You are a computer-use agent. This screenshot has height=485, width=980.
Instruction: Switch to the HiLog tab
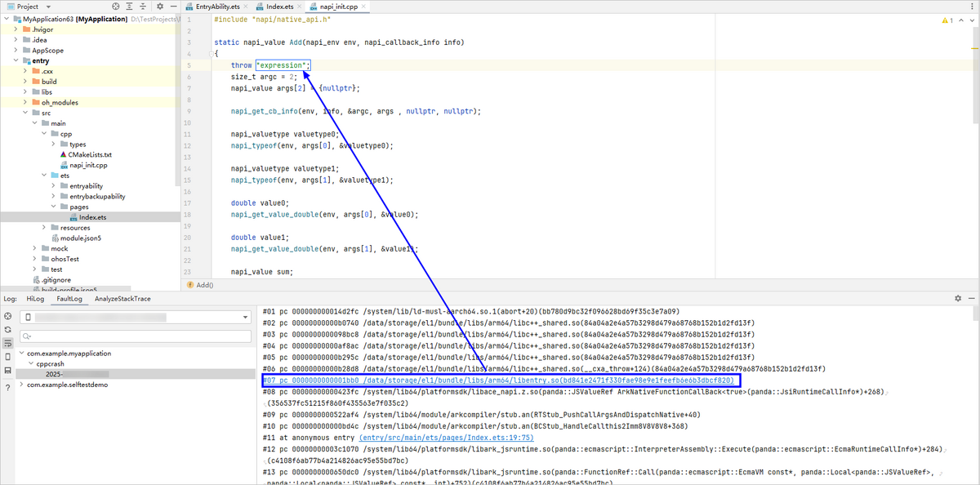33,299
